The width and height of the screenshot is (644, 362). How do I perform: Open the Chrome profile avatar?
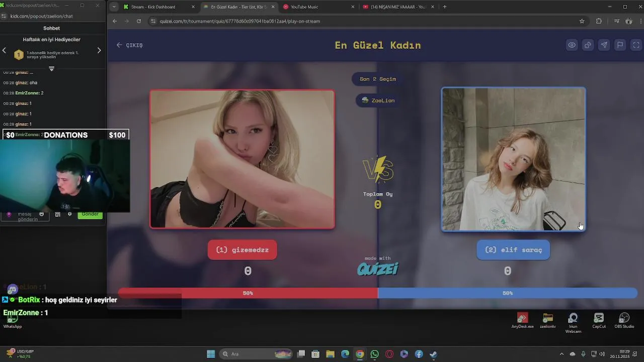click(629, 21)
